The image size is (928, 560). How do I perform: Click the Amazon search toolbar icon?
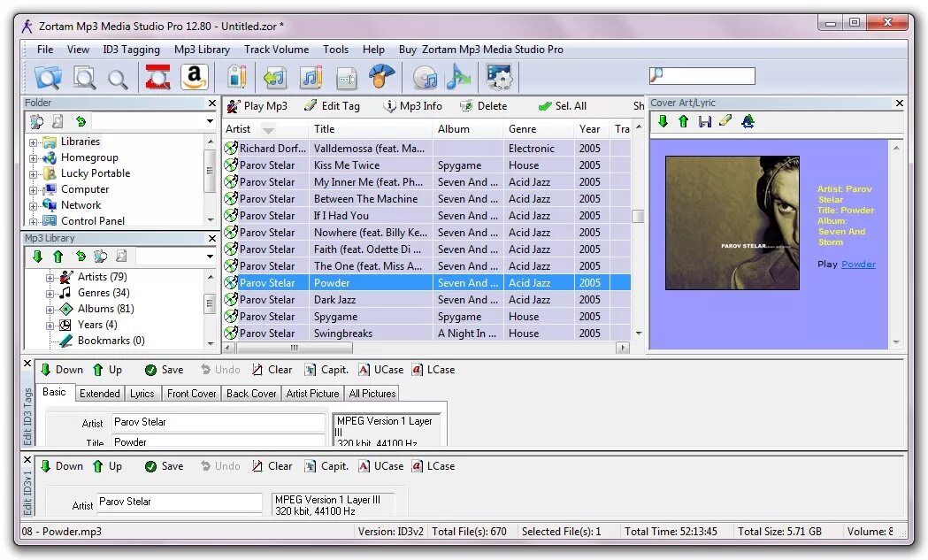click(194, 77)
